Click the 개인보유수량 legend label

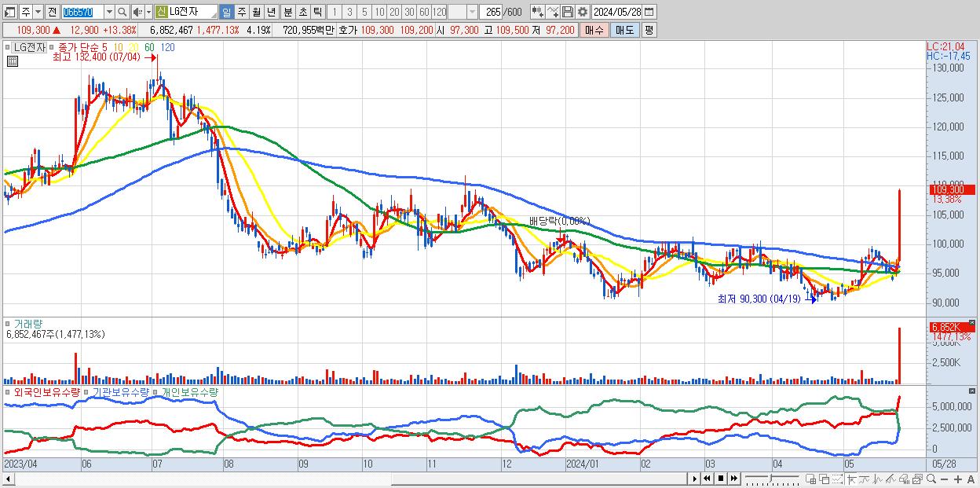pyautogui.click(x=189, y=391)
